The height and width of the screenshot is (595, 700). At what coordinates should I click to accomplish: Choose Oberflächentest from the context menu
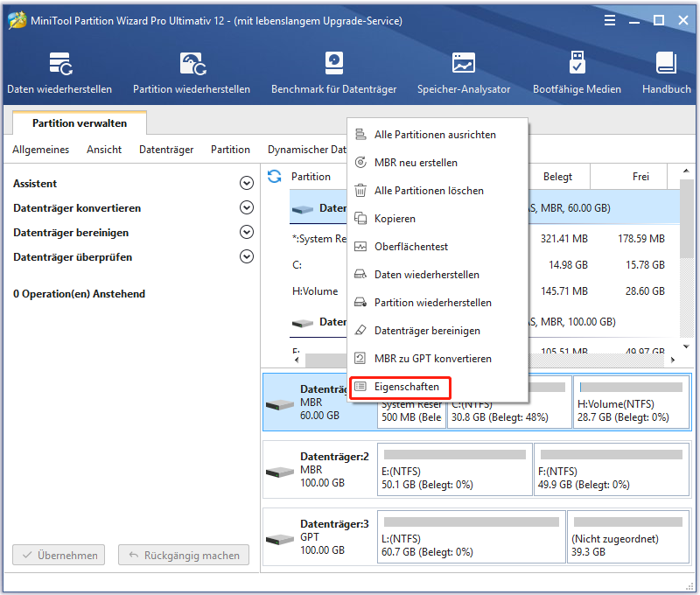pyautogui.click(x=437, y=247)
